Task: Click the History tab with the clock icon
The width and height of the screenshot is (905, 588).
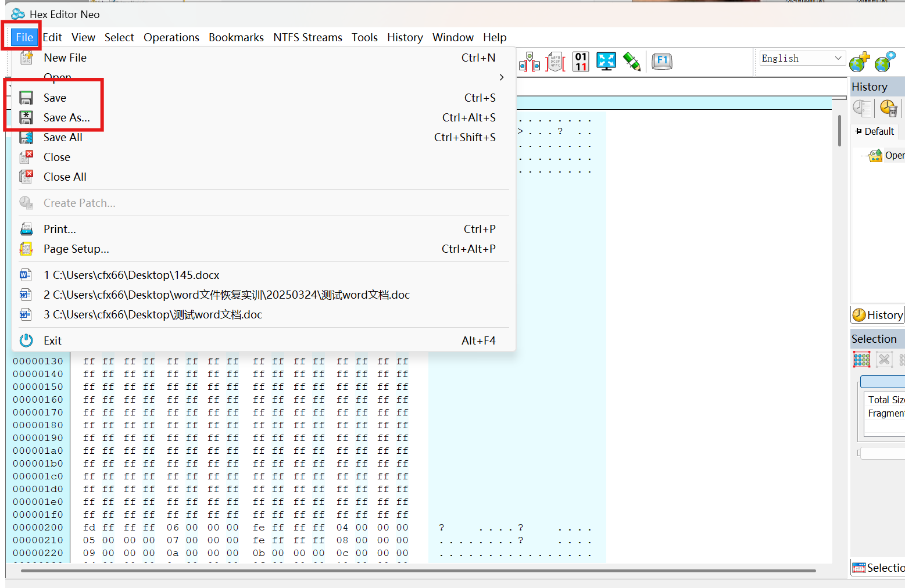Action: click(878, 315)
